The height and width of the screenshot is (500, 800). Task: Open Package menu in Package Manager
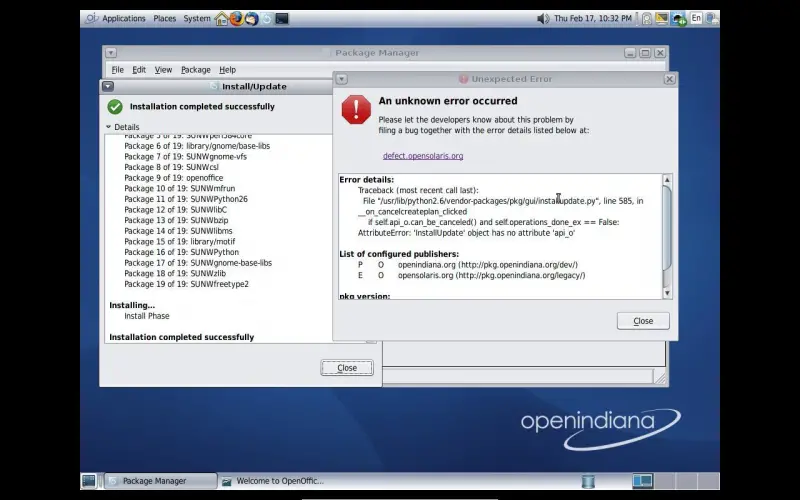[x=195, y=70]
